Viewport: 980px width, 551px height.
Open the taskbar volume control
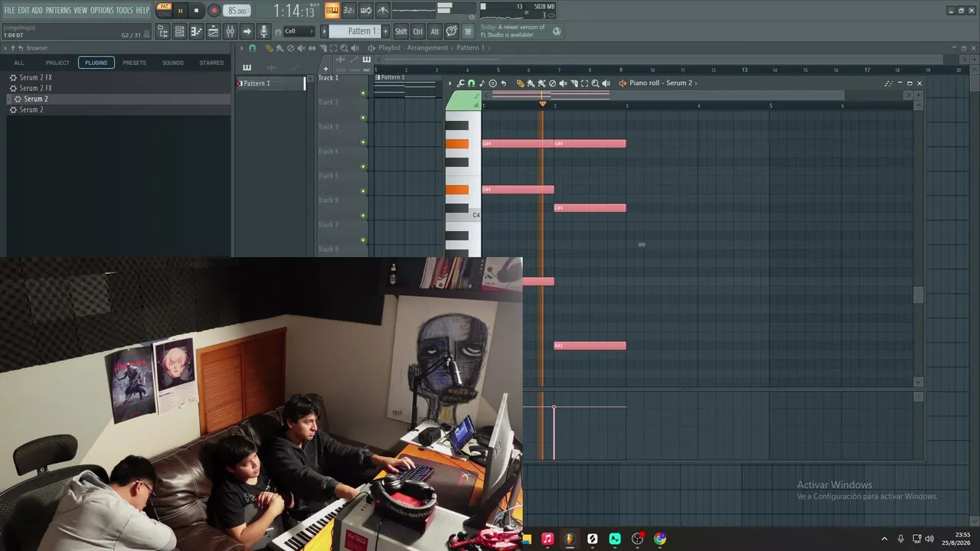point(929,539)
